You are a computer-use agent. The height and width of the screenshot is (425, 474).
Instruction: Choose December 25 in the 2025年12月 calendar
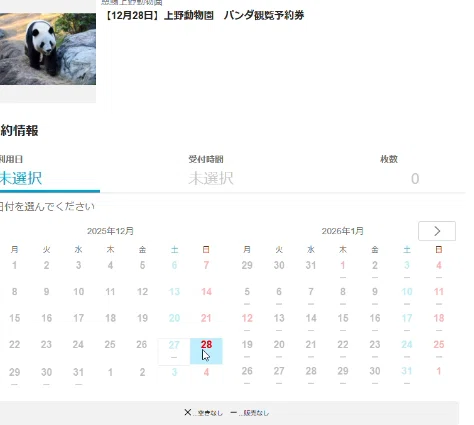pyautogui.click(x=110, y=344)
